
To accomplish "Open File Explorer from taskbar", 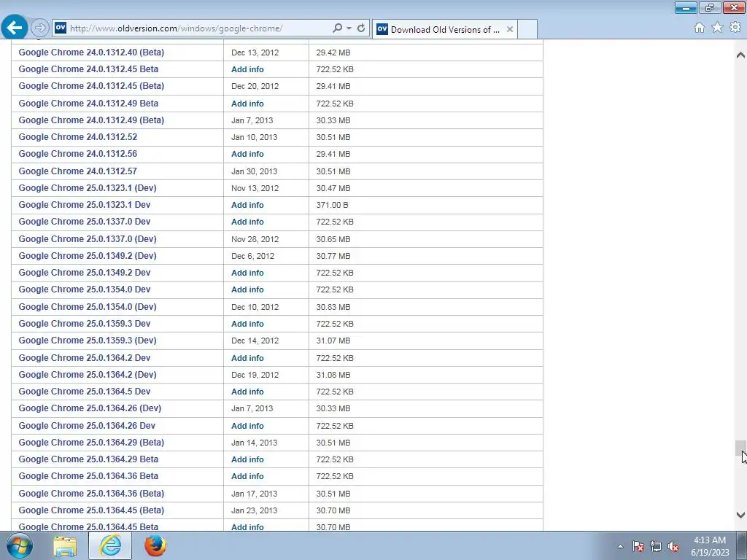I will tap(65, 546).
